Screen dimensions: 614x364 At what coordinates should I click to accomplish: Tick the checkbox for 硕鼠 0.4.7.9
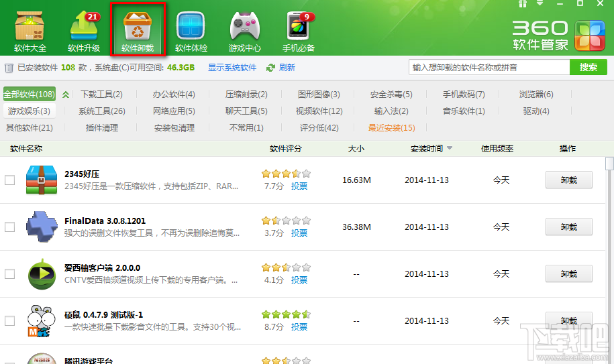click(x=10, y=321)
